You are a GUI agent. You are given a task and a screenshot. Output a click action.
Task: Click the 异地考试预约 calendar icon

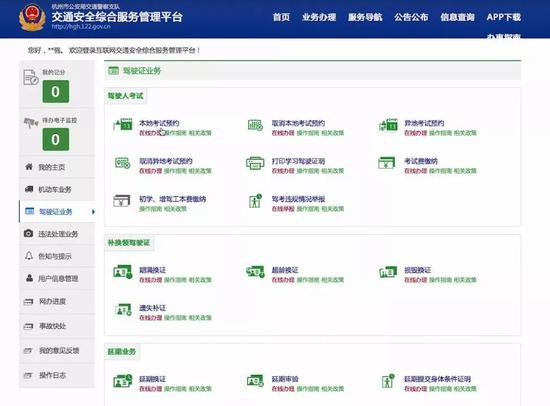[388, 125]
